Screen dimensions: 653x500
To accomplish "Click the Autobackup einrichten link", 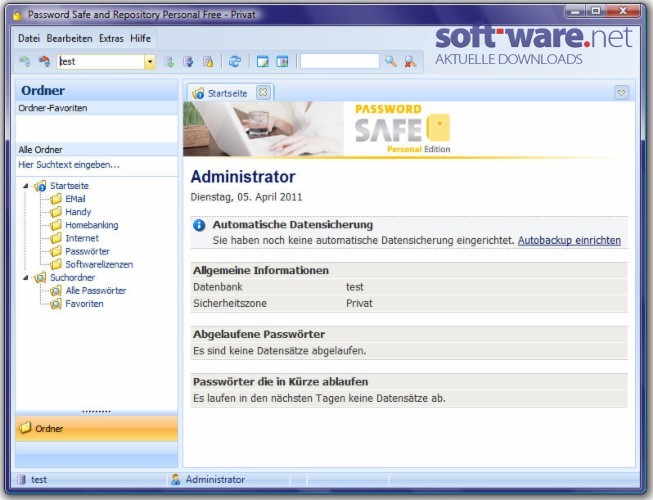I will [569, 240].
